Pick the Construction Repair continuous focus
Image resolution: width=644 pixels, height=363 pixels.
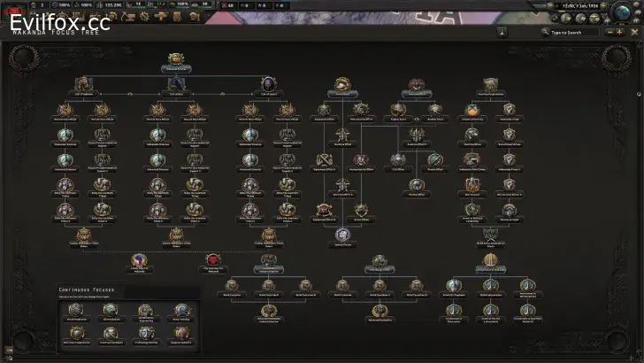click(x=110, y=333)
